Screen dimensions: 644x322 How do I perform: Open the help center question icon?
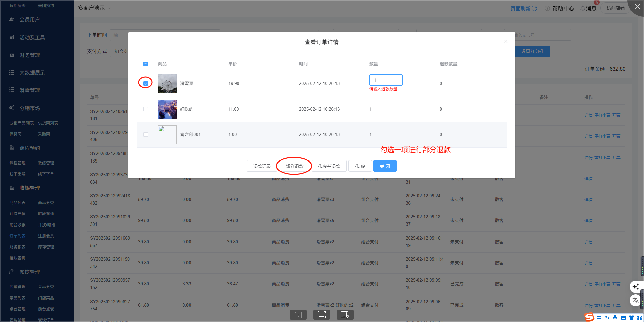pyautogui.click(x=547, y=8)
